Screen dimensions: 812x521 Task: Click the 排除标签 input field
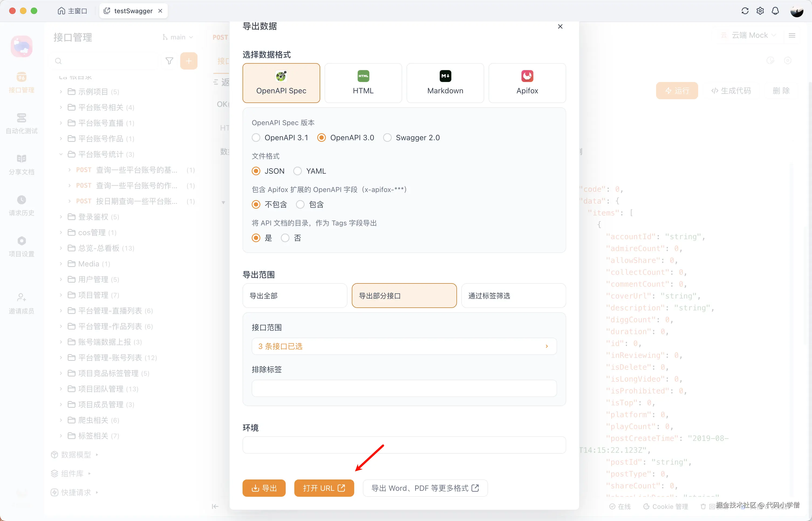pos(404,388)
